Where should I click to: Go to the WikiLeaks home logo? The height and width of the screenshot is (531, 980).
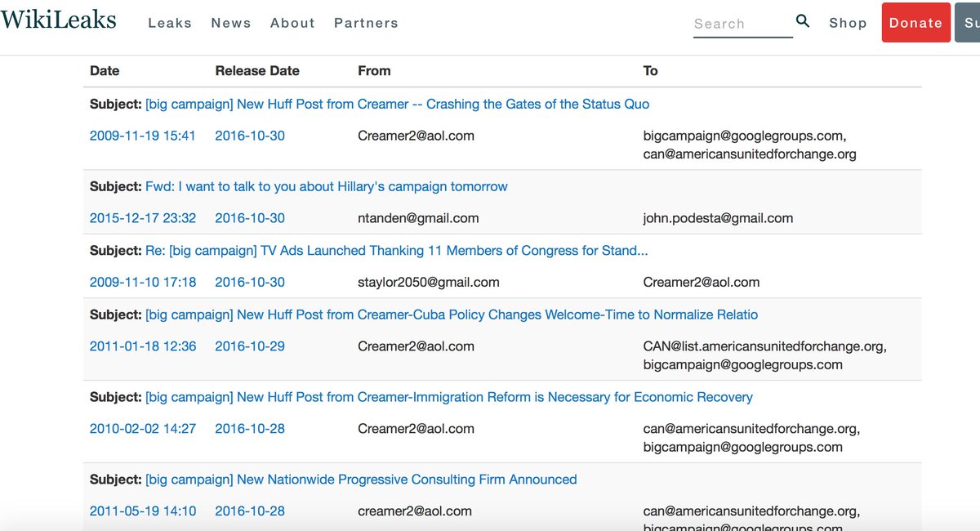pyautogui.click(x=58, y=20)
